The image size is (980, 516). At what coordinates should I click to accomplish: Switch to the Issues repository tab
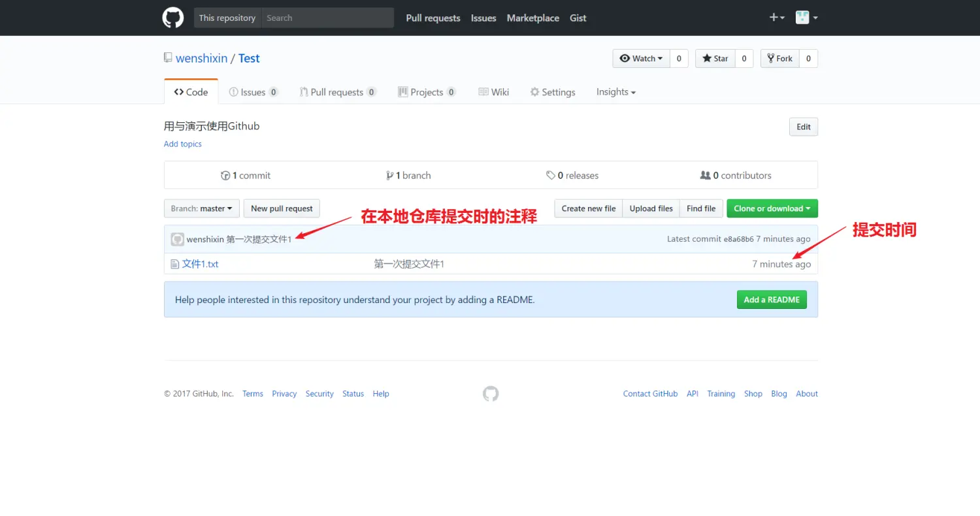(253, 92)
